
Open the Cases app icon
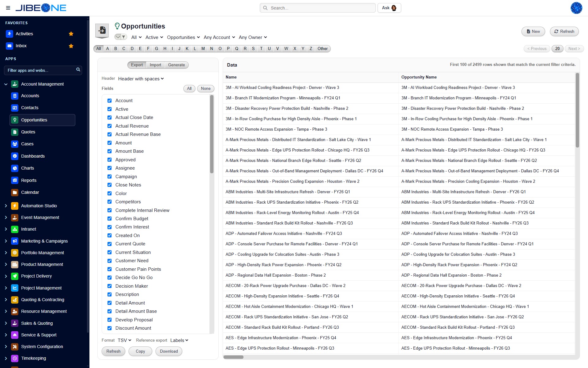tap(15, 144)
